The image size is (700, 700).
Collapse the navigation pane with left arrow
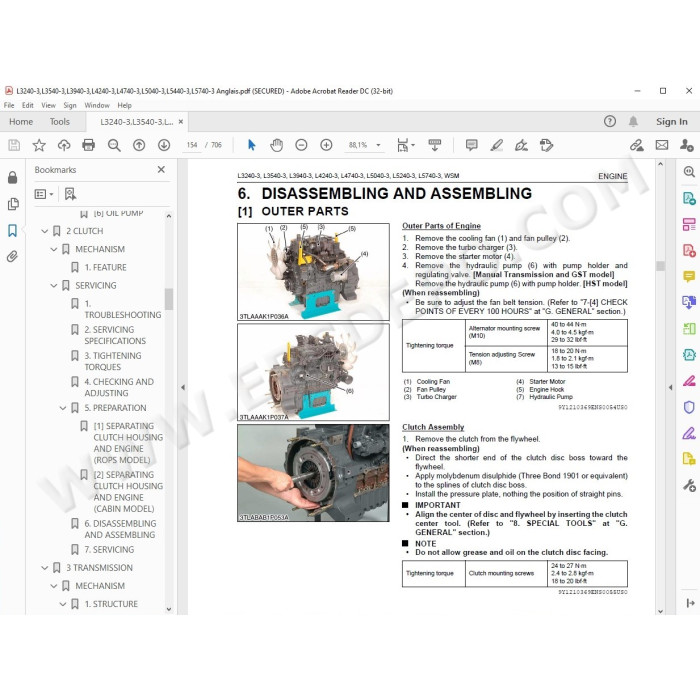(x=183, y=388)
